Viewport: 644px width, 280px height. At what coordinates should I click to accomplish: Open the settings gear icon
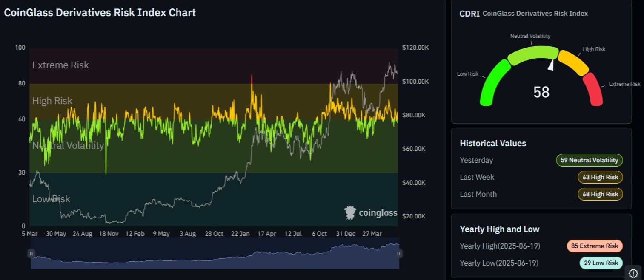tap(633, 273)
